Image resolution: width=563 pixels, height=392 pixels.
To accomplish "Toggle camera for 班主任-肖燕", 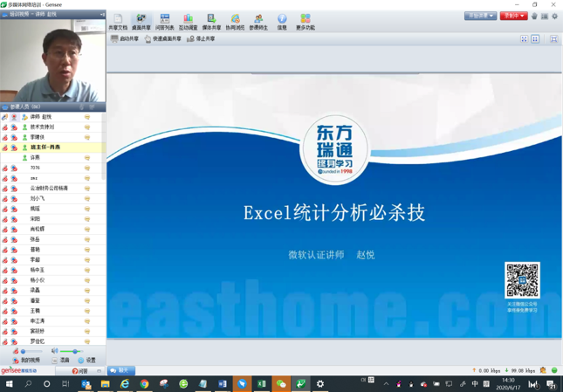I will (14, 148).
